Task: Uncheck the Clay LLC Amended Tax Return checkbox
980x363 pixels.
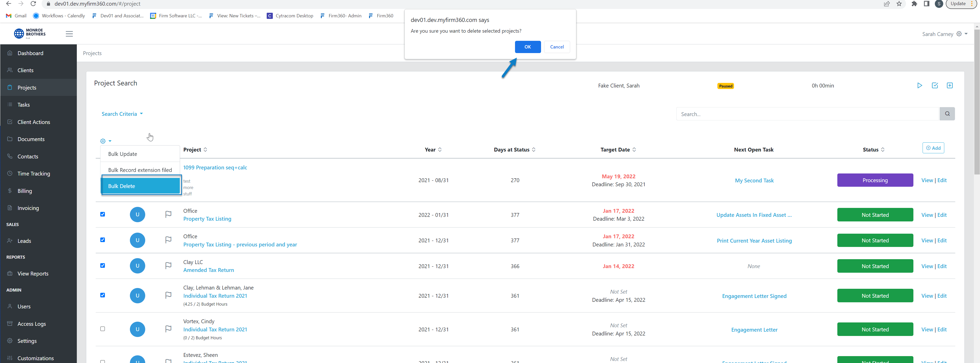Action: click(x=102, y=266)
